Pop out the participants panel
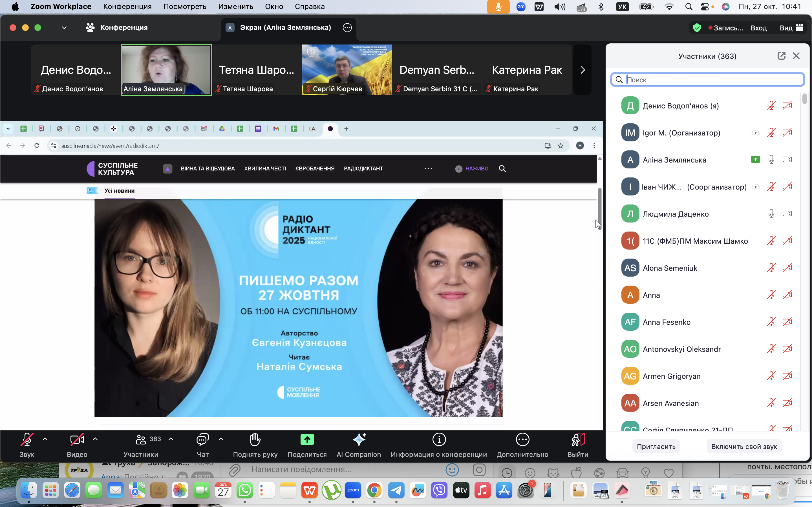Screen dimensions: 812x507 pos(781,56)
